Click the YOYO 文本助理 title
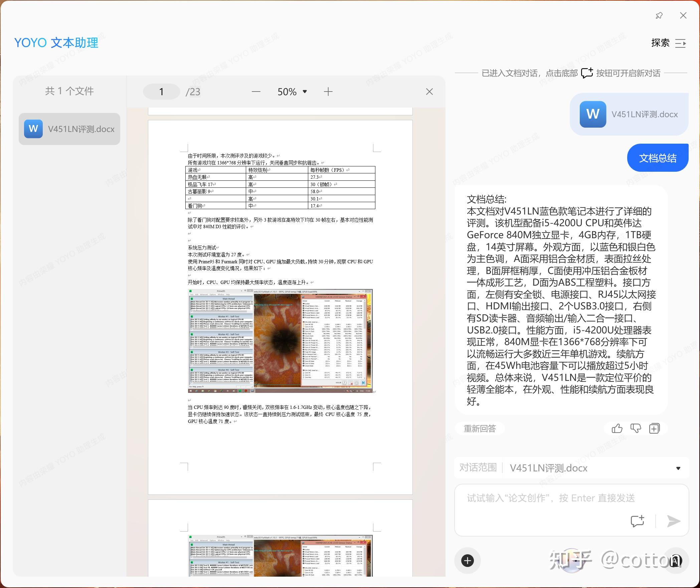Image resolution: width=700 pixels, height=588 pixels. click(x=56, y=43)
